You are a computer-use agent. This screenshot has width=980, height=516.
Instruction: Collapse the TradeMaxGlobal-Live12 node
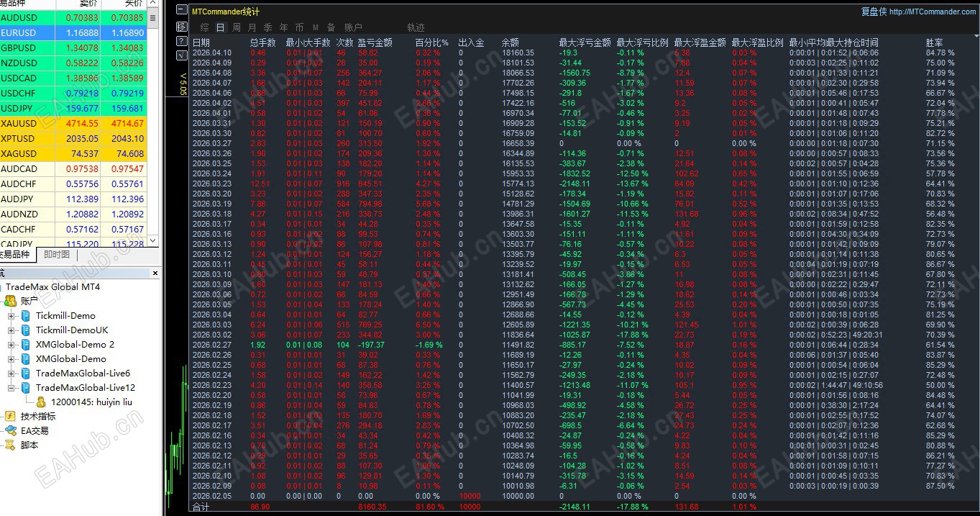pos(12,388)
